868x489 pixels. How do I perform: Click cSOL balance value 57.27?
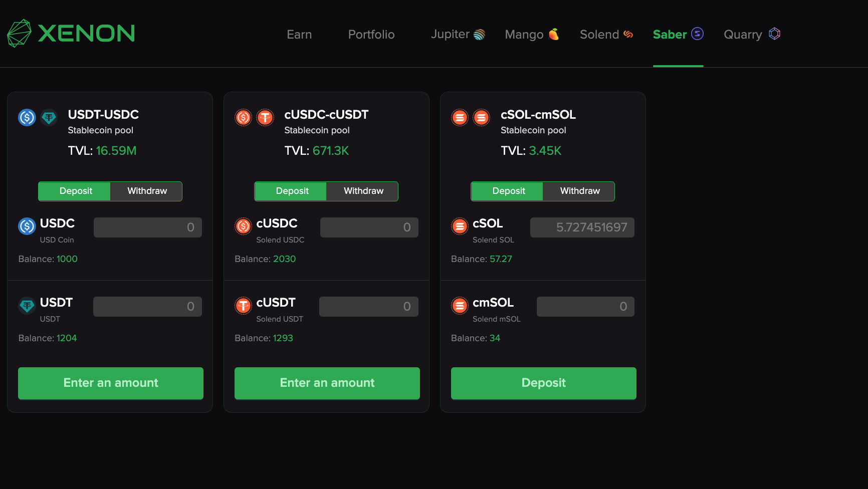tap(501, 259)
